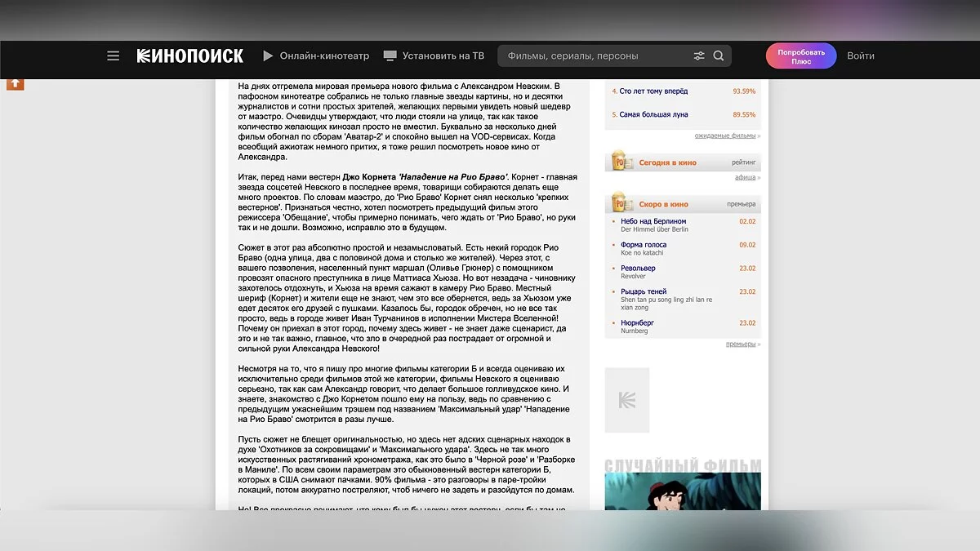Open Скоро в кино heading
The height and width of the screenshot is (551, 980).
tap(664, 204)
